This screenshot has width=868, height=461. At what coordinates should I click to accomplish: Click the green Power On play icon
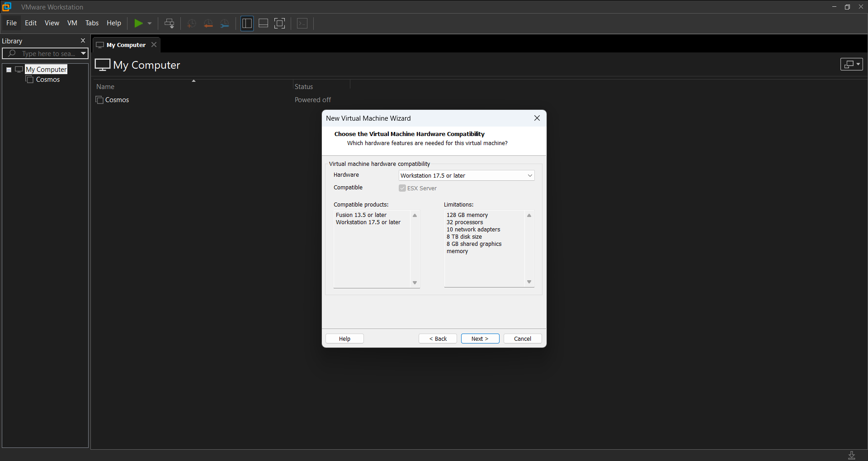(138, 23)
